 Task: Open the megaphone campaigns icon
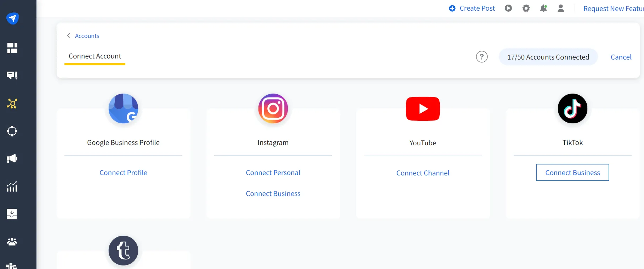12,158
